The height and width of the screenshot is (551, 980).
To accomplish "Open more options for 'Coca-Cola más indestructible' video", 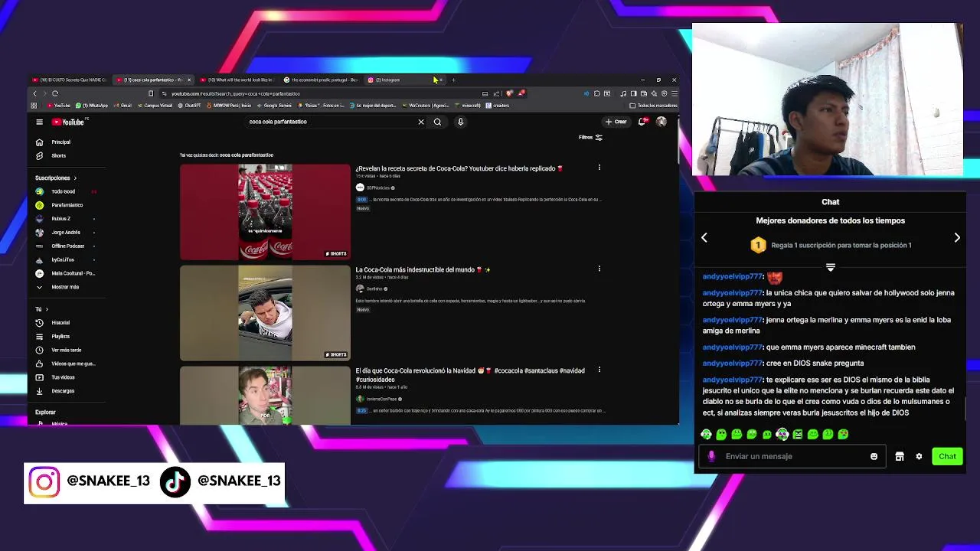I will point(599,269).
